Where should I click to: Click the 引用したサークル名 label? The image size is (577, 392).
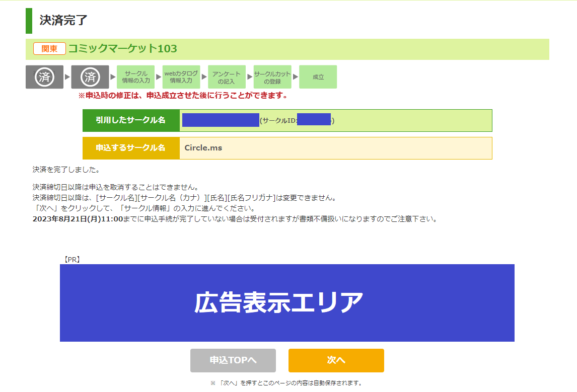point(131,120)
